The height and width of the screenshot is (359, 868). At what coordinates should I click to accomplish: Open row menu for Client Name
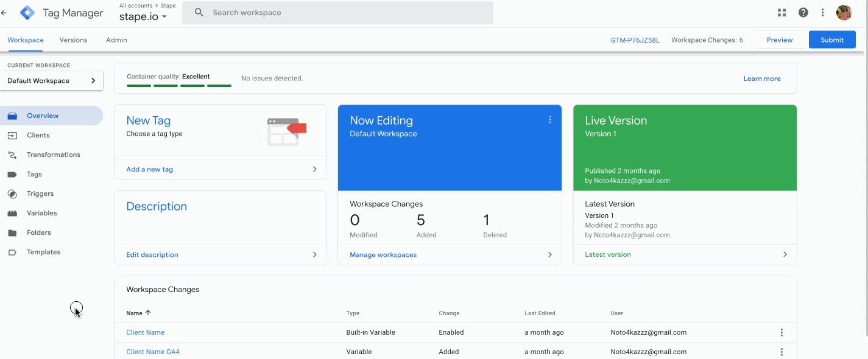[782, 332]
